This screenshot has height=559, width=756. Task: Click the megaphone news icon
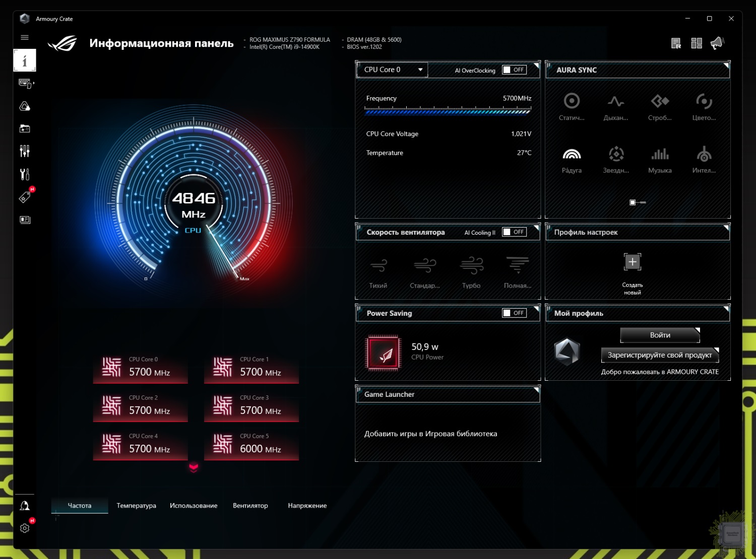click(x=717, y=43)
